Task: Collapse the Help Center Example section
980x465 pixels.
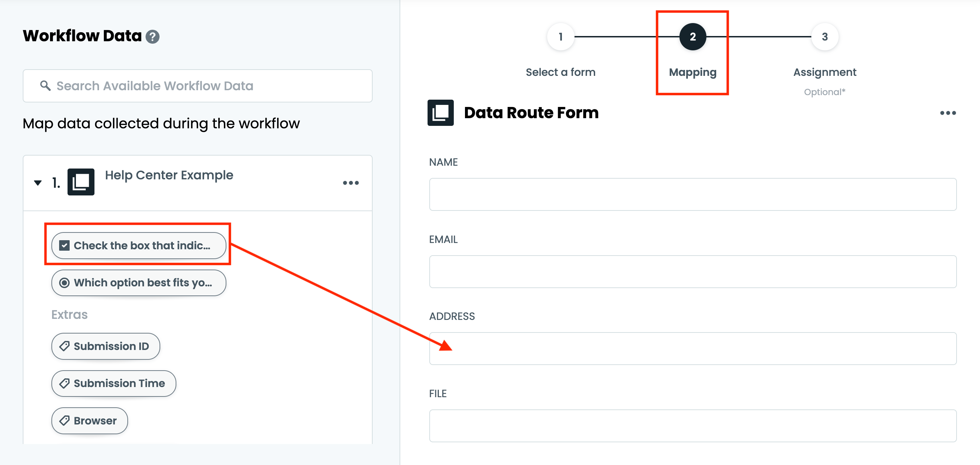Action: pos(38,183)
